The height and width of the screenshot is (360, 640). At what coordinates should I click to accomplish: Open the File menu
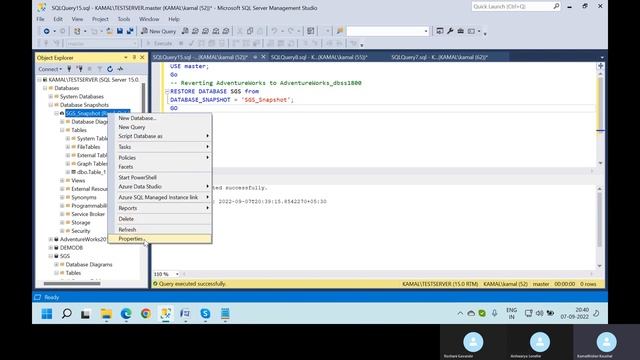pos(40,19)
